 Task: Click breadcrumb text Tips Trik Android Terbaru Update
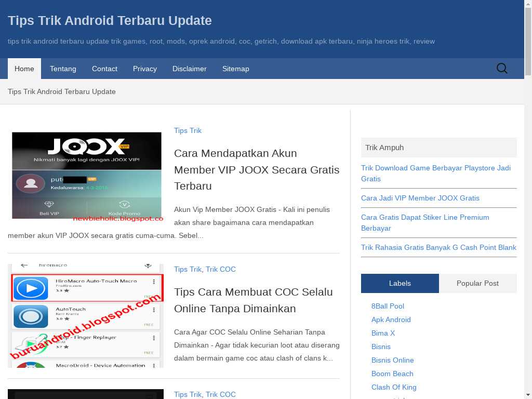click(61, 91)
